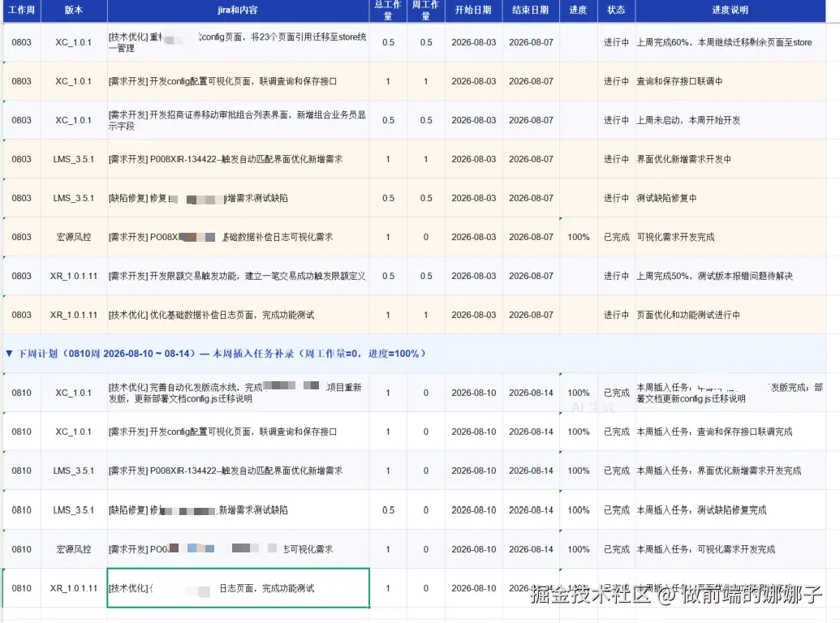Select the 状态 column header
Image resolution: width=840 pixels, height=623 pixels.
click(x=616, y=11)
